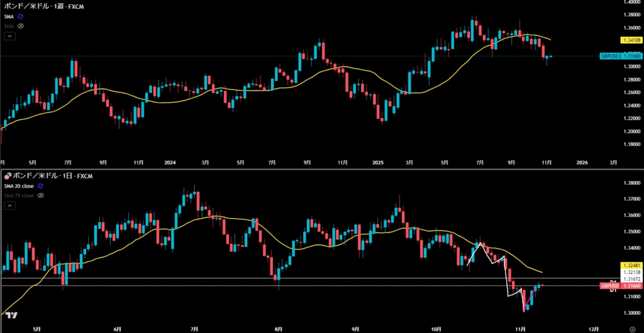
Task: Select the SMA 20 close legend label
Action: coord(19,186)
